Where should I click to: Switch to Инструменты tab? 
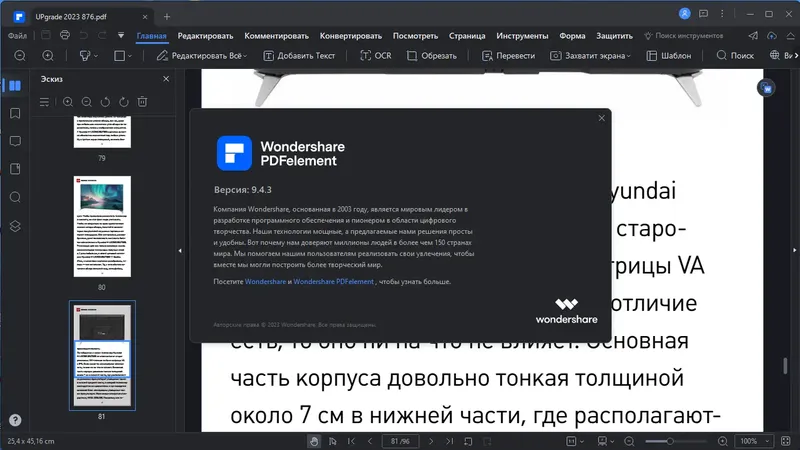[522, 36]
